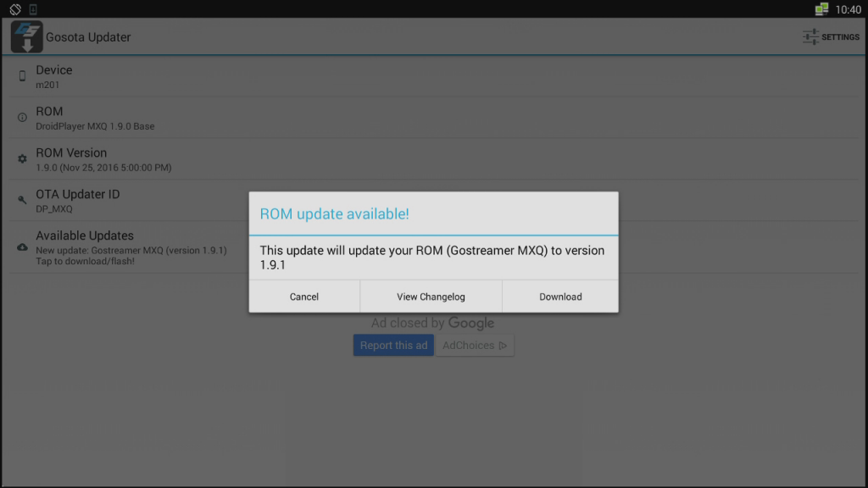
Task: Tap the network connection icon in status bar
Action: point(821,8)
